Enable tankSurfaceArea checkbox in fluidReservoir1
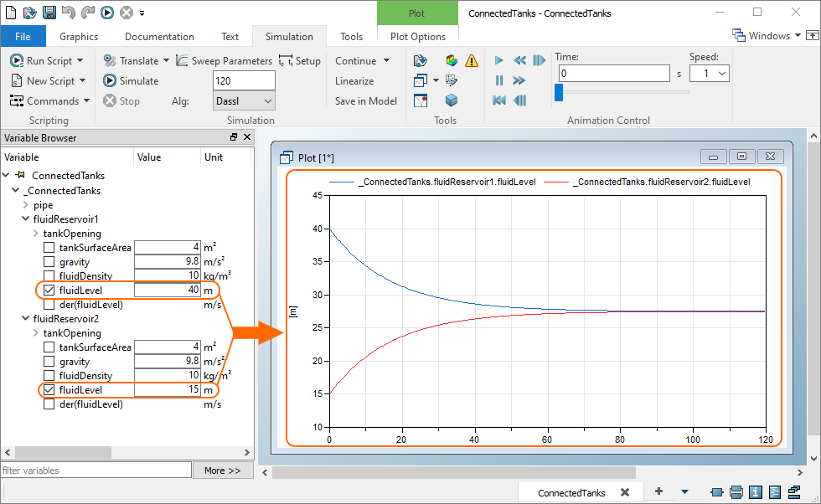 tap(49, 248)
